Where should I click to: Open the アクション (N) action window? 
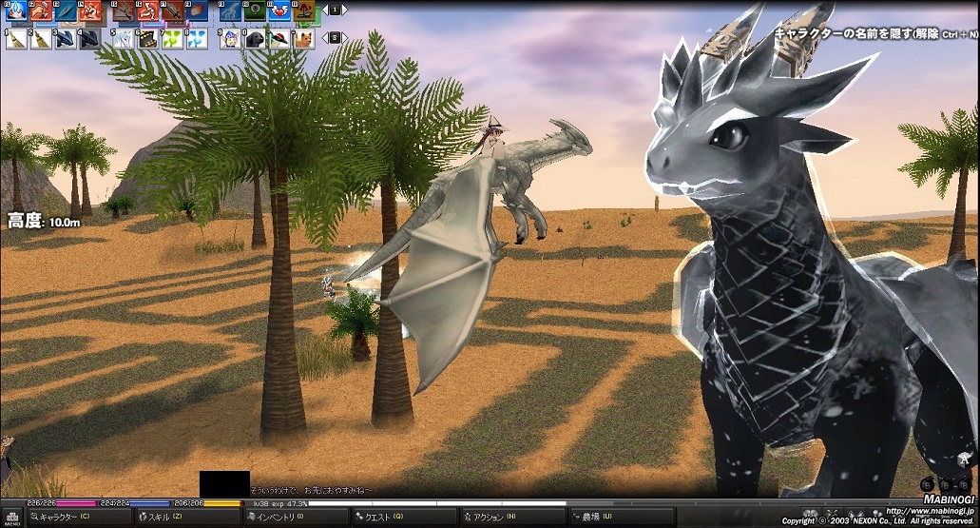coord(512,518)
